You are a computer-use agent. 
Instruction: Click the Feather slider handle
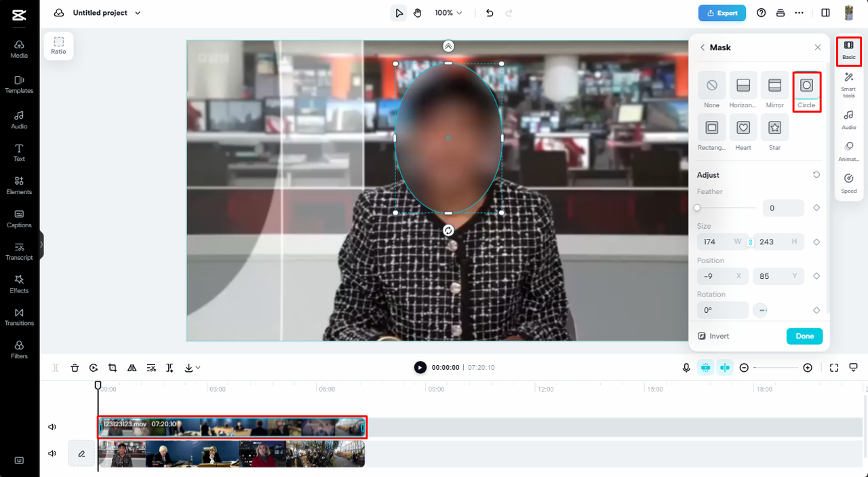pos(697,208)
